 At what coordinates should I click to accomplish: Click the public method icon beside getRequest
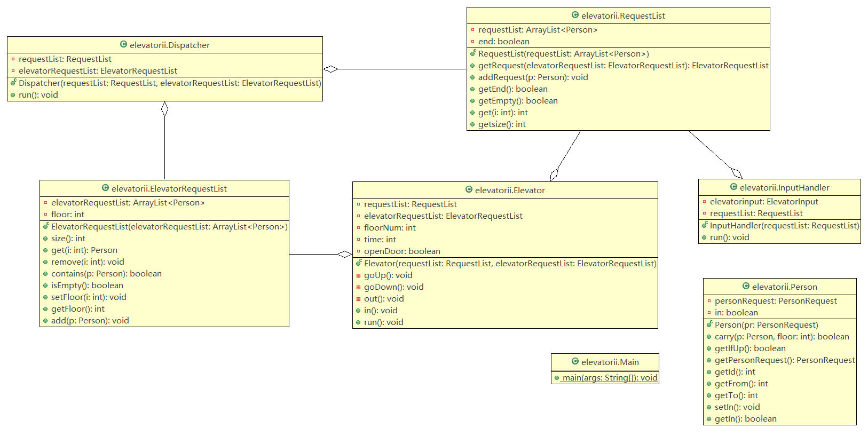click(473, 66)
